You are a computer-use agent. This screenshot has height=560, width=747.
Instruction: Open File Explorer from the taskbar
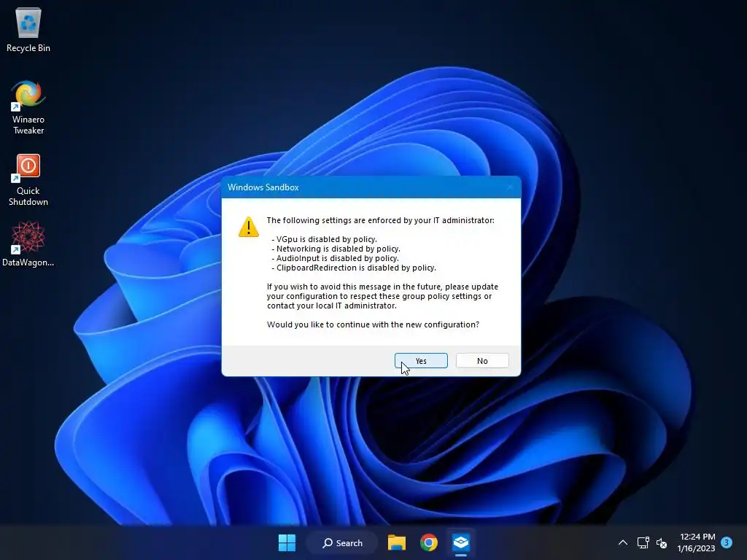click(396, 542)
